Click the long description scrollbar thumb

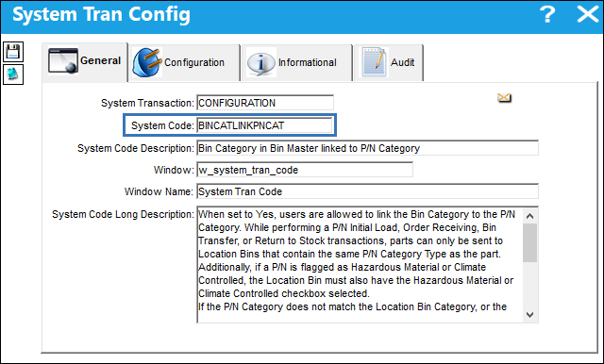point(530,242)
